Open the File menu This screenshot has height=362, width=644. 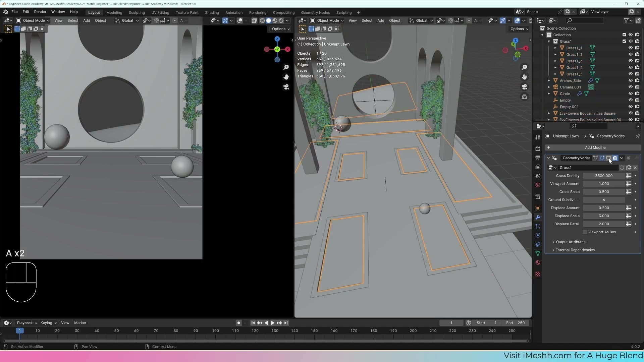[x=14, y=12]
